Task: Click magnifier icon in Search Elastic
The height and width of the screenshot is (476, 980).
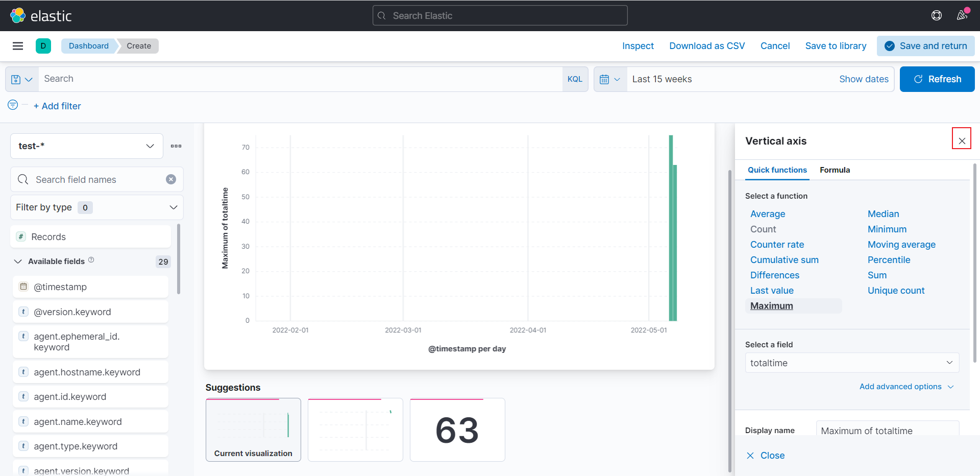Action: tap(382, 16)
